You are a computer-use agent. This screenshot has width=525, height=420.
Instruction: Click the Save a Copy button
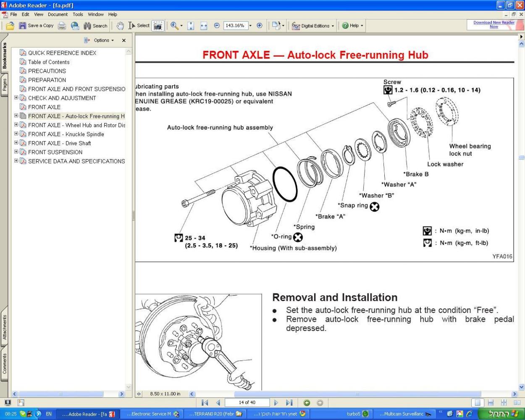36,26
